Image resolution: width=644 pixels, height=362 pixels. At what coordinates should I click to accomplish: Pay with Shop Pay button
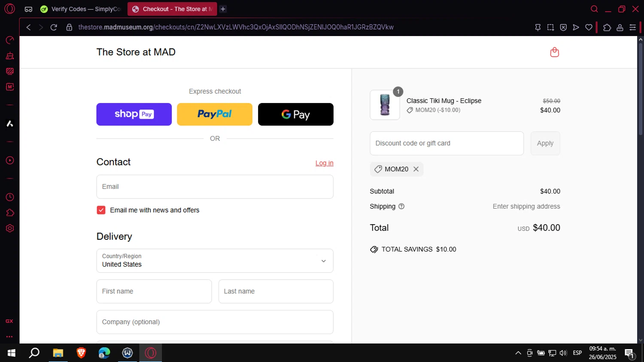134,114
